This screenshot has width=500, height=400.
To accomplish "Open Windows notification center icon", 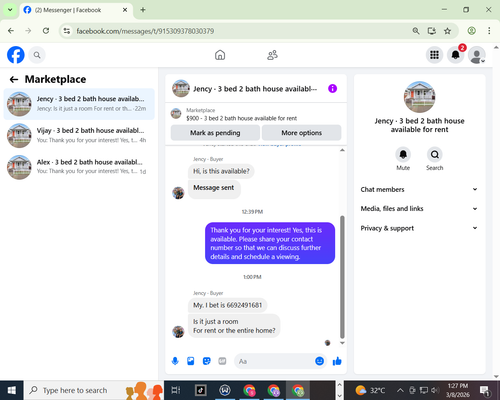I will coord(484,390).
